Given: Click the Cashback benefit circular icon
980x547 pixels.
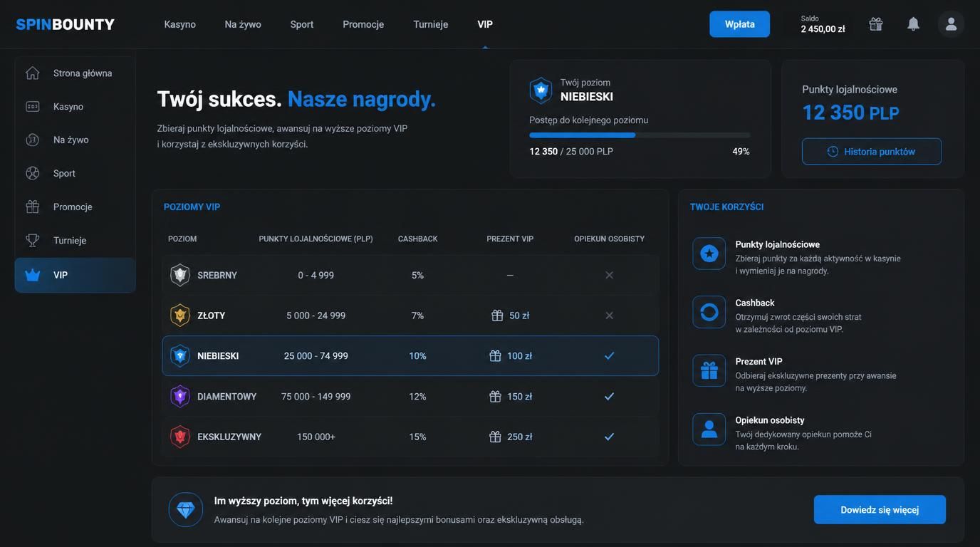Looking at the screenshot, I should tap(709, 312).
